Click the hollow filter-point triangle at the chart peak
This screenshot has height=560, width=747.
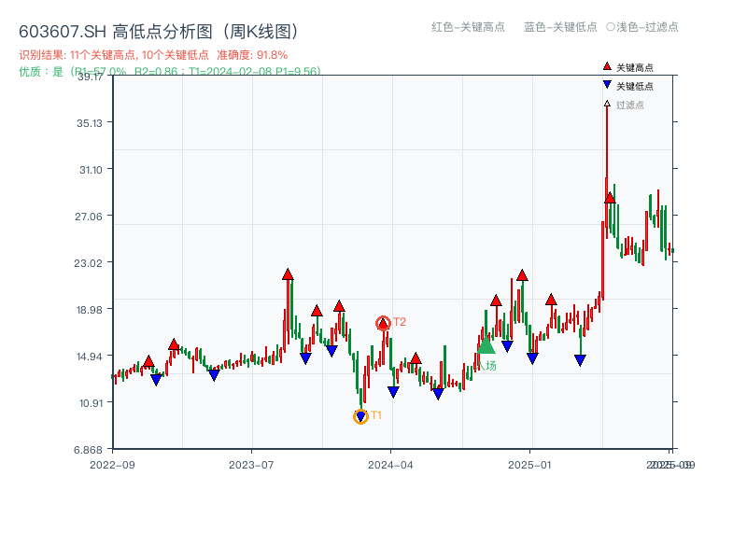click(607, 105)
